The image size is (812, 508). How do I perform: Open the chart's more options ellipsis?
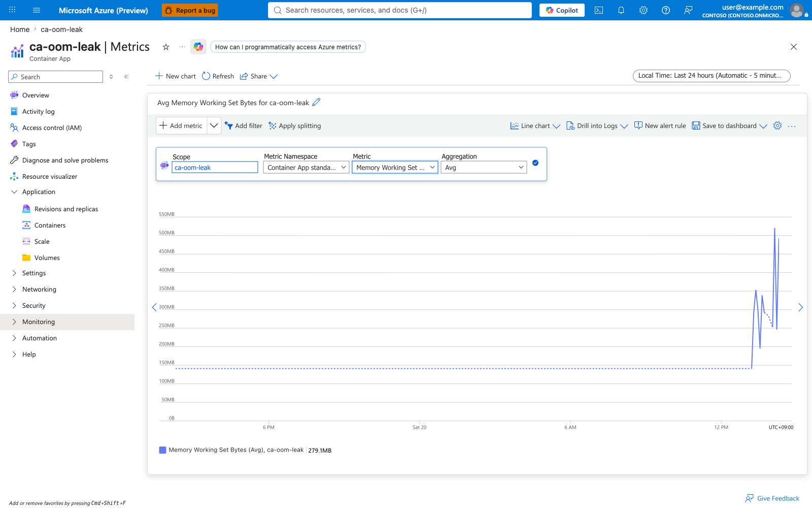(792, 126)
